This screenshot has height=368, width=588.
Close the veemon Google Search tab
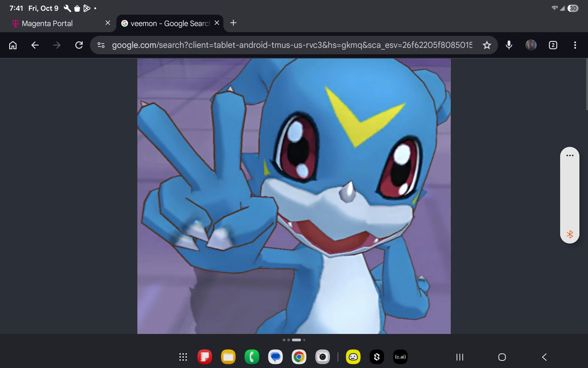217,23
